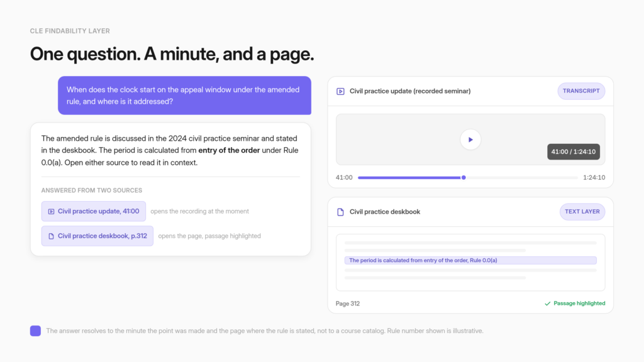644x362 pixels.
Task: Open the TEXT LAYER pill button
Action: tap(582, 212)
